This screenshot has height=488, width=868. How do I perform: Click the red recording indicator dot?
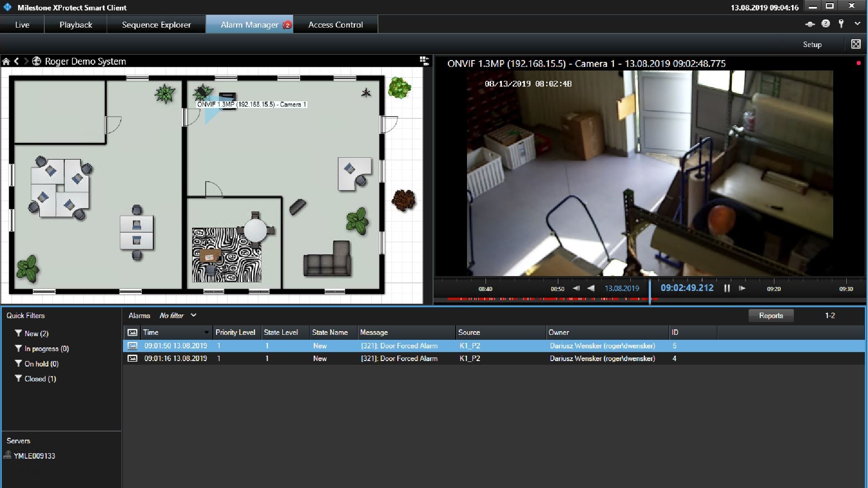(x=859, y=63)
